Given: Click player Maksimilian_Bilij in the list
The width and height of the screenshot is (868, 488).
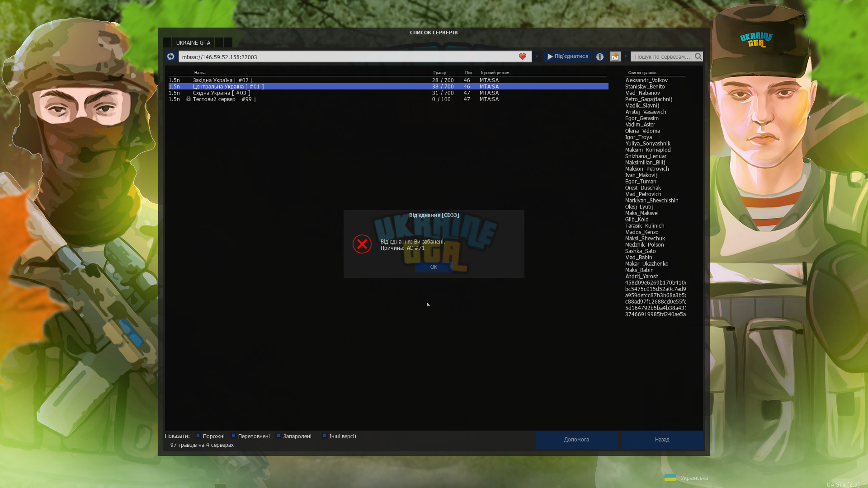Looking at the screenshot, I should [645, 162].
